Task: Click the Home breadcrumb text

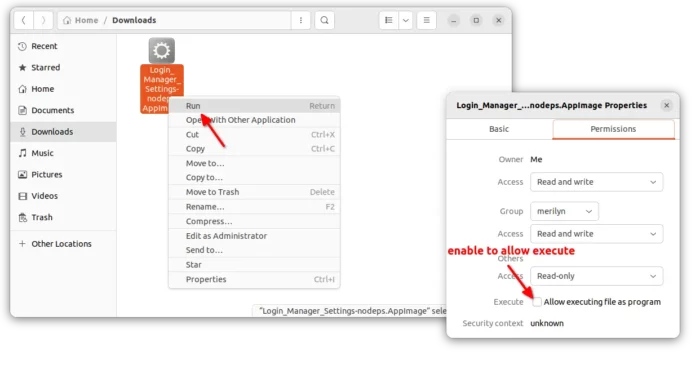Action: tap(86, 20)
